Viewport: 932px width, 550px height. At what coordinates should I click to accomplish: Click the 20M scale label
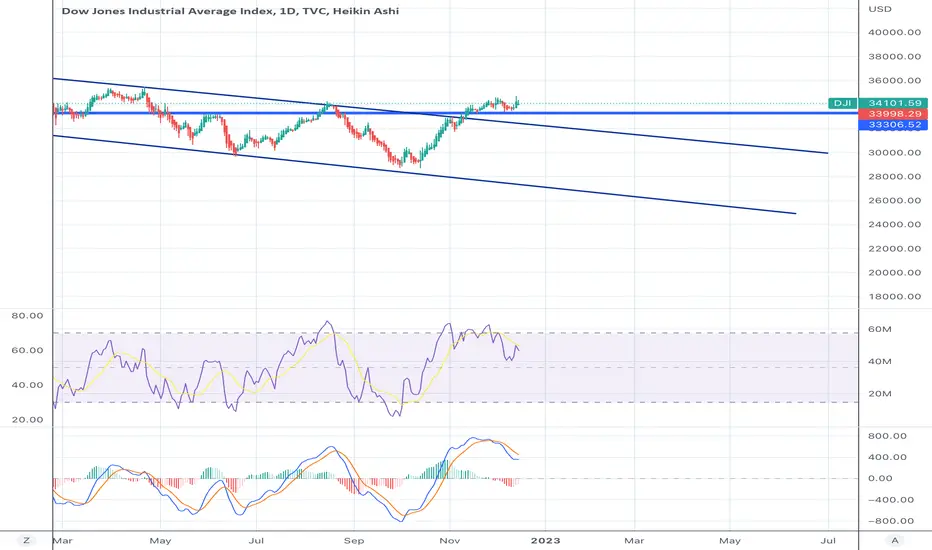880,394
